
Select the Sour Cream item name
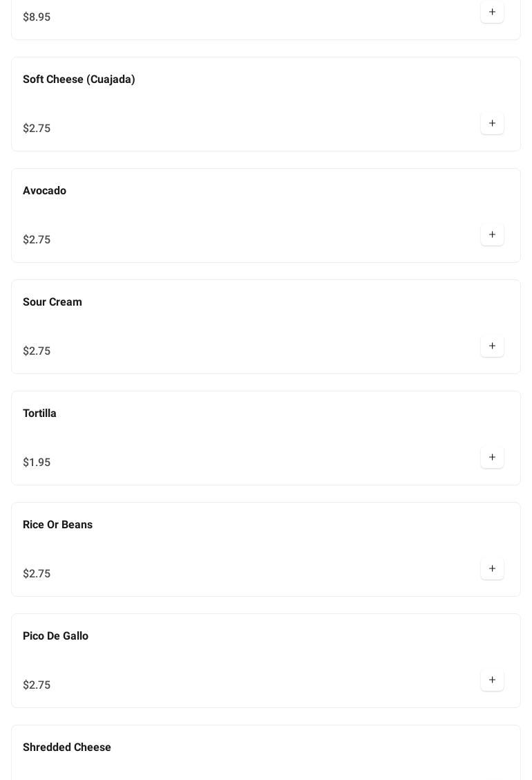click(53, 302)
